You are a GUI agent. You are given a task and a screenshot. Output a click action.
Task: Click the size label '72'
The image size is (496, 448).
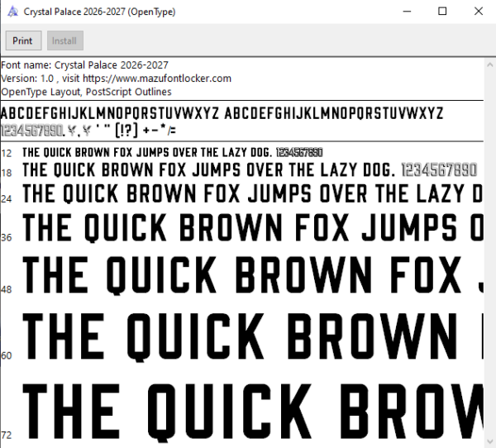[7, 435]
